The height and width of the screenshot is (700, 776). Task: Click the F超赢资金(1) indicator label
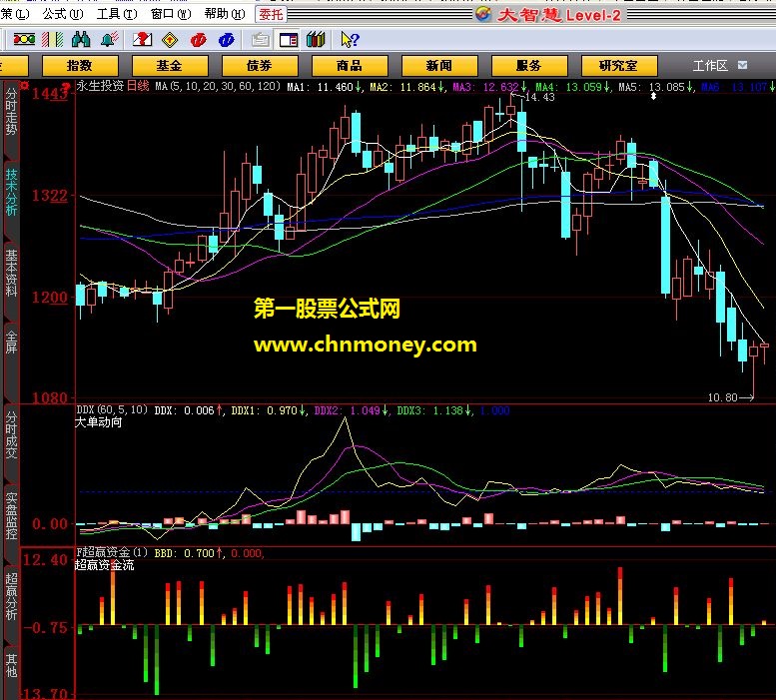(x=112, y=552)
